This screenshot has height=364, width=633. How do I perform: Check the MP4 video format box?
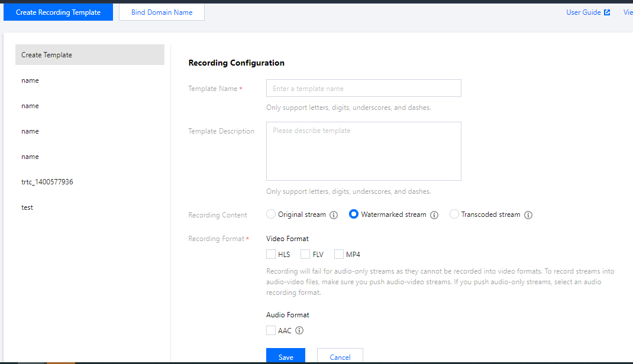tap(339, 255)
